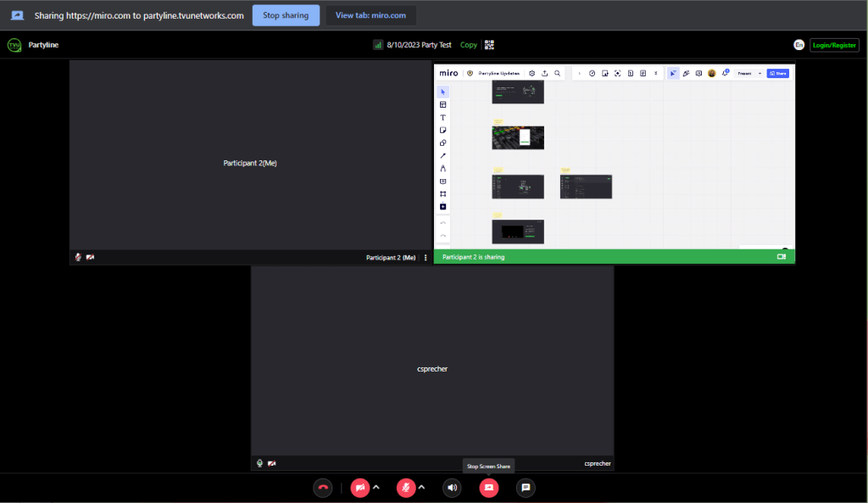
Task: Hang up with the red phone icon
Action: [322, 488]
